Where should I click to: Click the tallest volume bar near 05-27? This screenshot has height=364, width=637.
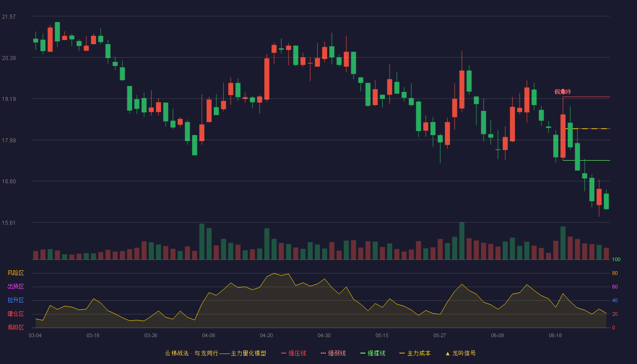pos(462,241)
